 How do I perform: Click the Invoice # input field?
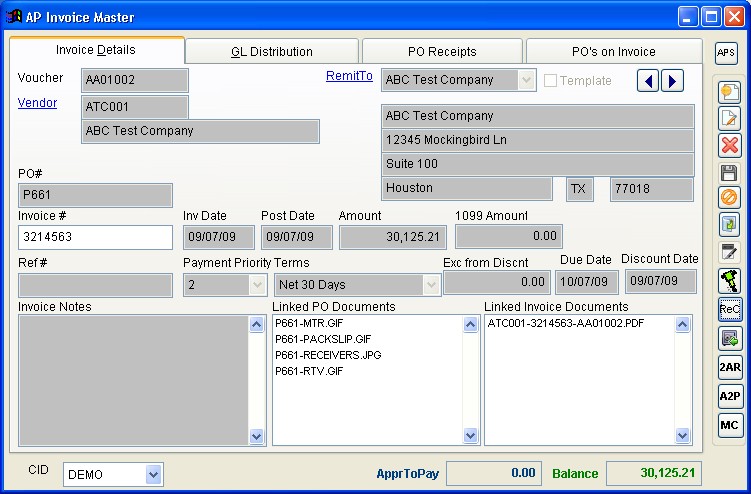95,237
